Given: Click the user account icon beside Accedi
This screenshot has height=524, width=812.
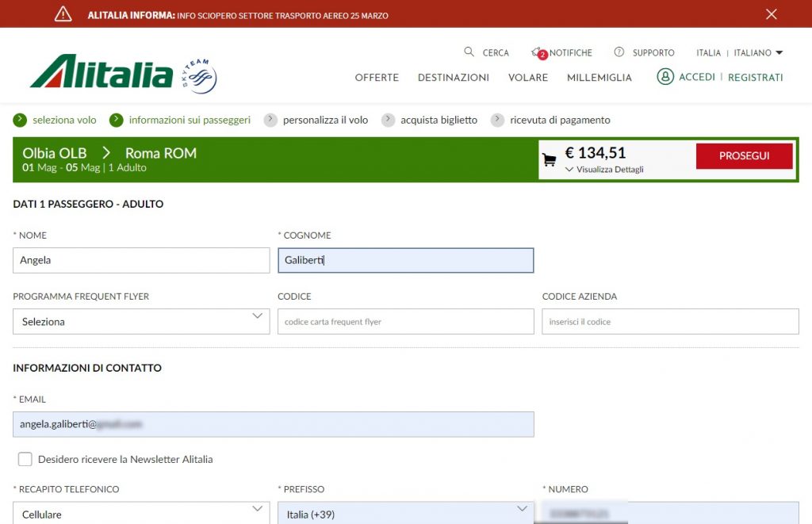Looking at the screenshot, I should click(x=665, y=77).
